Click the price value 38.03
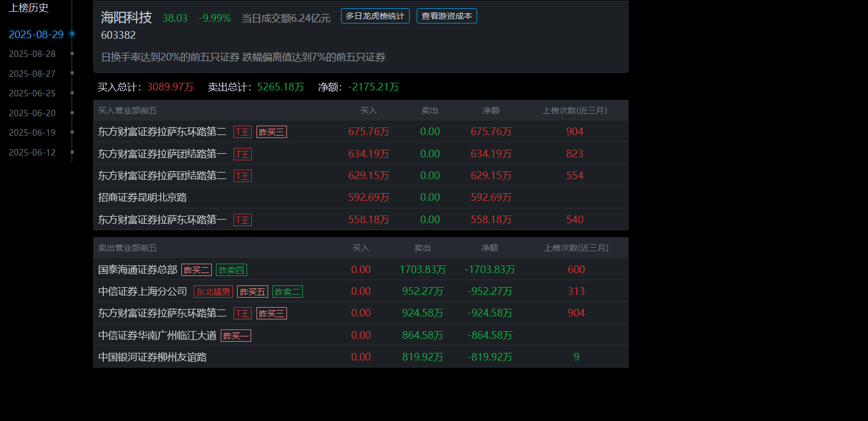868x421 pixels. coord(175,18)
